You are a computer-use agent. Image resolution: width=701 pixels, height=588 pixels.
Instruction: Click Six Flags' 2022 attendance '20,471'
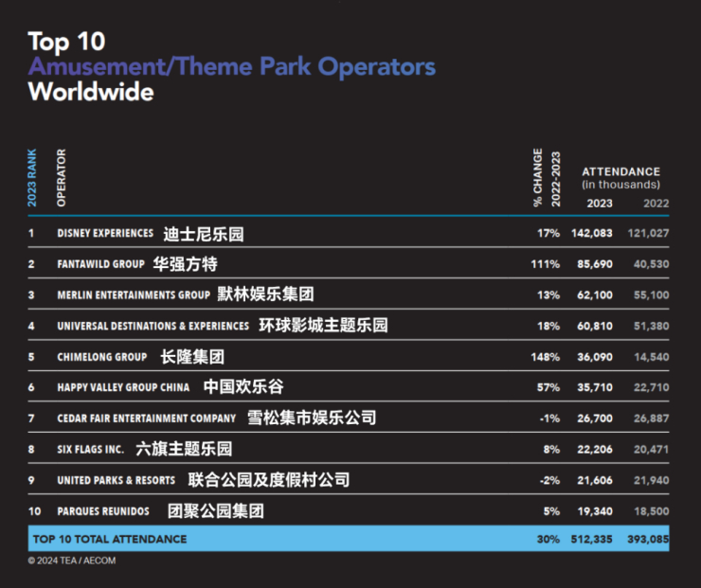point(652,450)
